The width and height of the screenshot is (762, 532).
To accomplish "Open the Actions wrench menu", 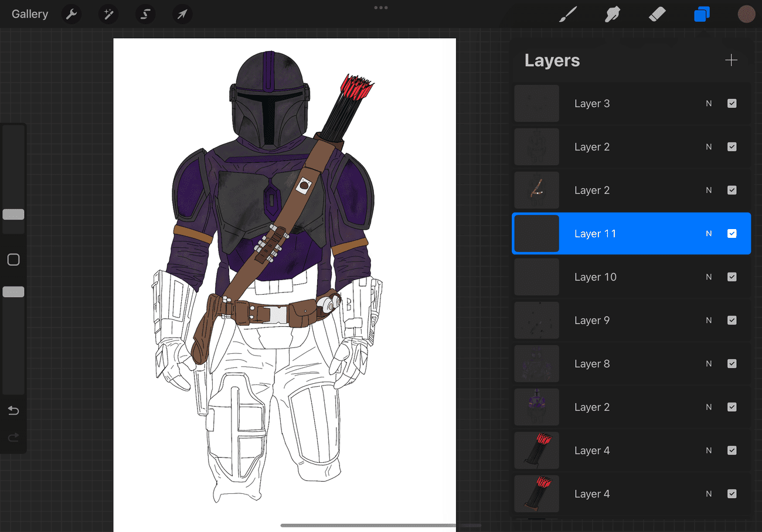I will (72, 13).
